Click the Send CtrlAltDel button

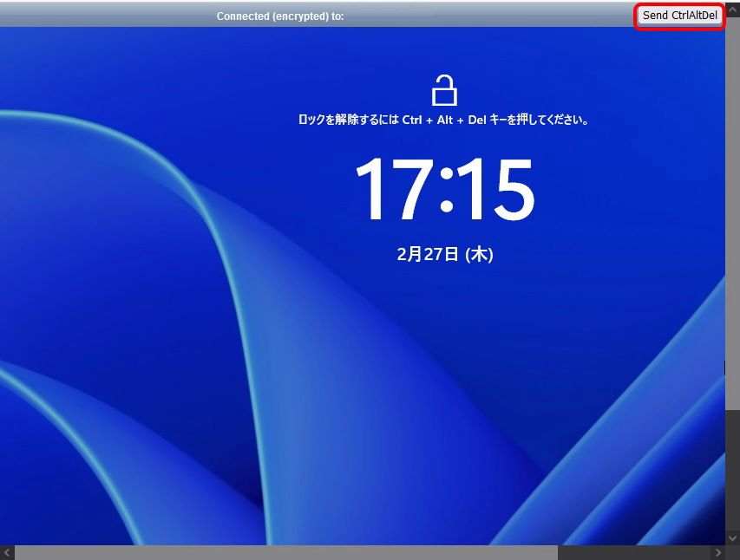pyautogui.click(x=679, y=15)
